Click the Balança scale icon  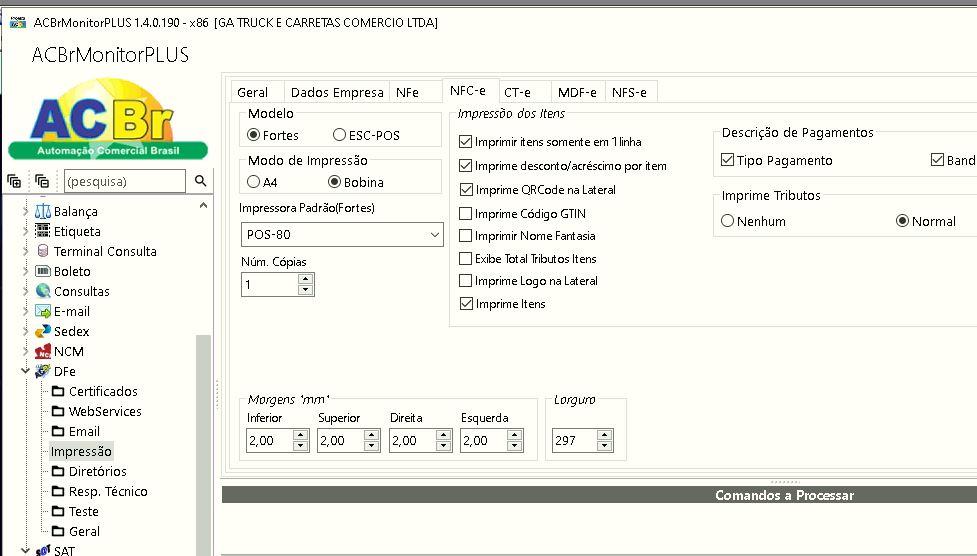pyautogui.click(x=42, y=211)
